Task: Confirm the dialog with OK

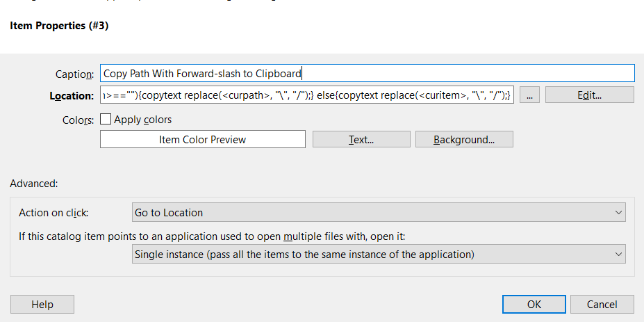Action: coord(534,305)
